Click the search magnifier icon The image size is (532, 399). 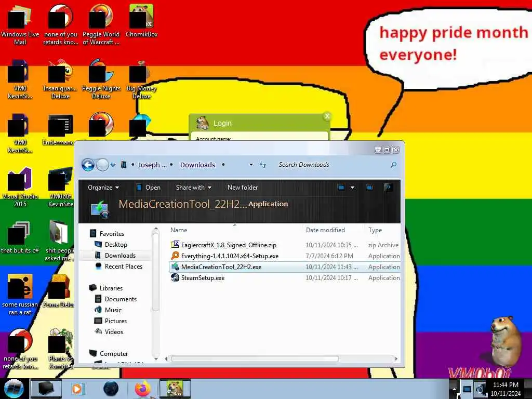pos(394,165)
